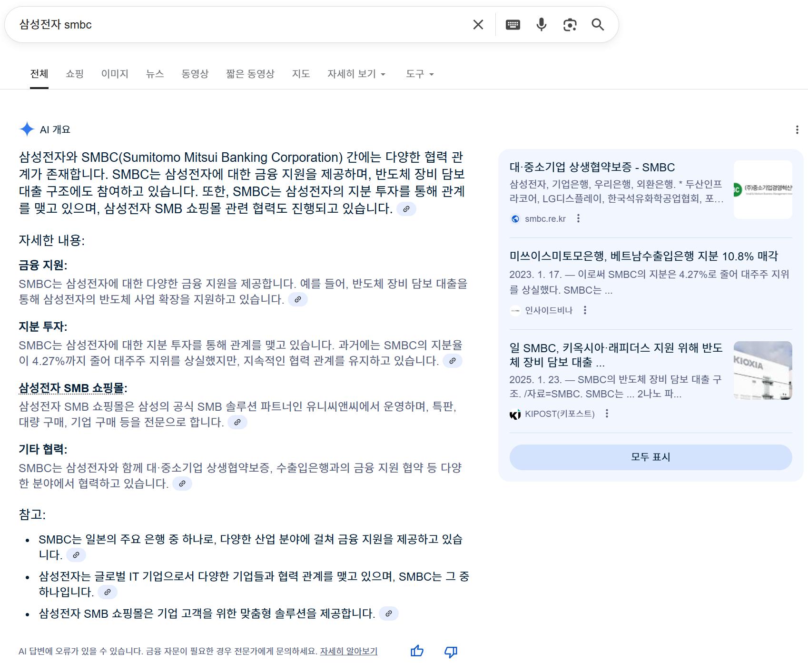Screen dimensions: 808x672
Task: Click the smbc.re.kr source name text
Action: click(x=545, y=219)
